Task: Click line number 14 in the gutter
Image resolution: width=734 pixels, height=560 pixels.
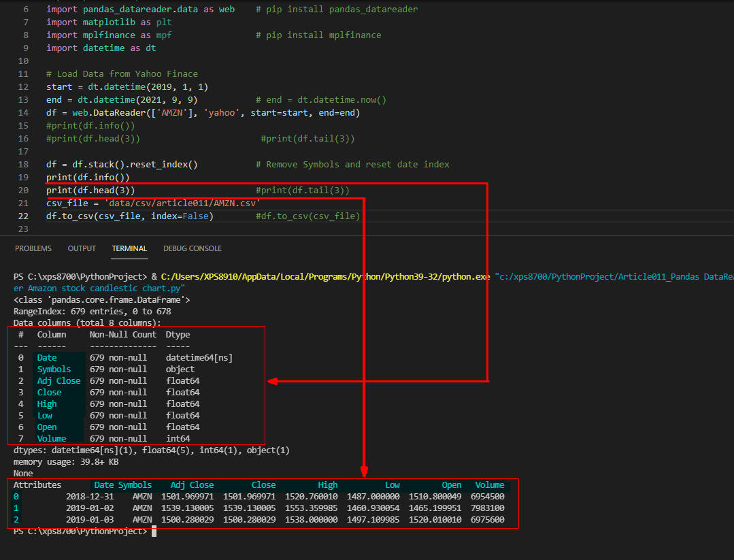Action: [x=23, y=112]
